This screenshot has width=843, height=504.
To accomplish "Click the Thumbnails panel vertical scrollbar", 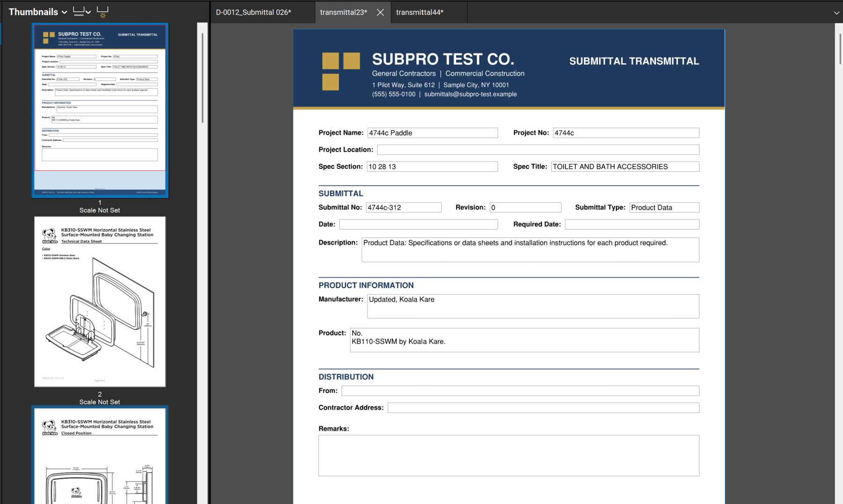I will point(202,77).
